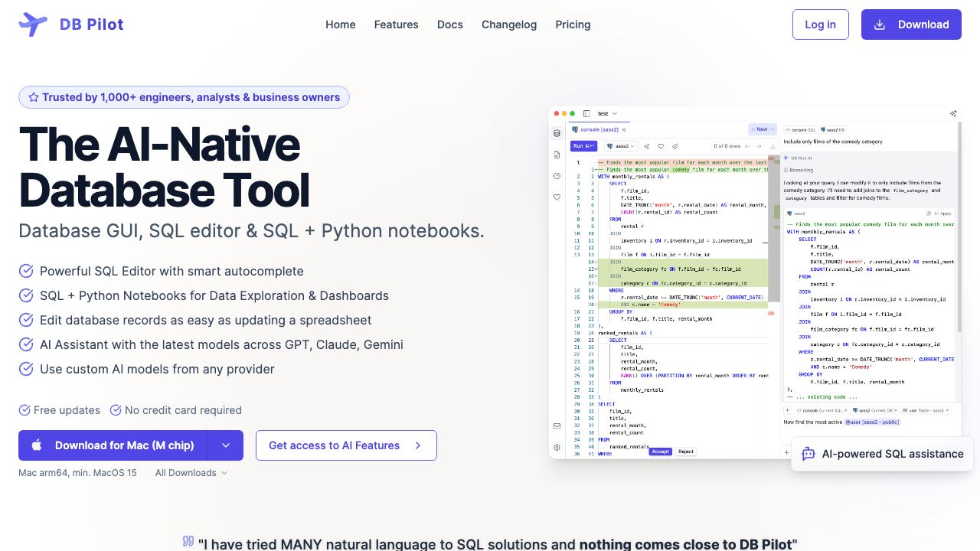This screenshot has height=551, width=980.
Task: Expand the "test" workspace dropdown
Action: click(607, 113)
